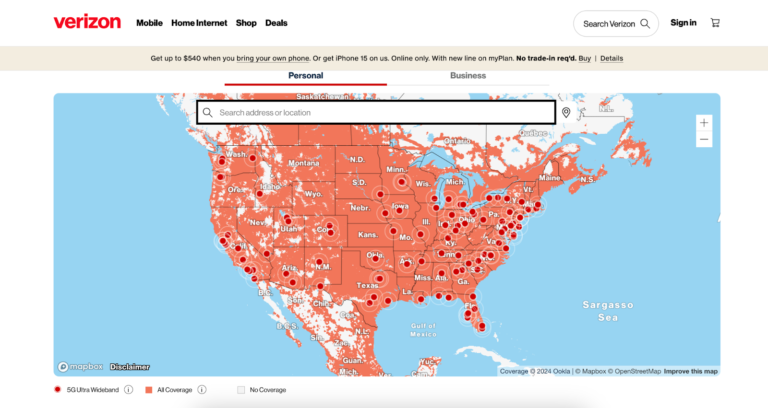
Task: Focus the Search address or location field
Action: pyautogui.click(x=380, y=112)
